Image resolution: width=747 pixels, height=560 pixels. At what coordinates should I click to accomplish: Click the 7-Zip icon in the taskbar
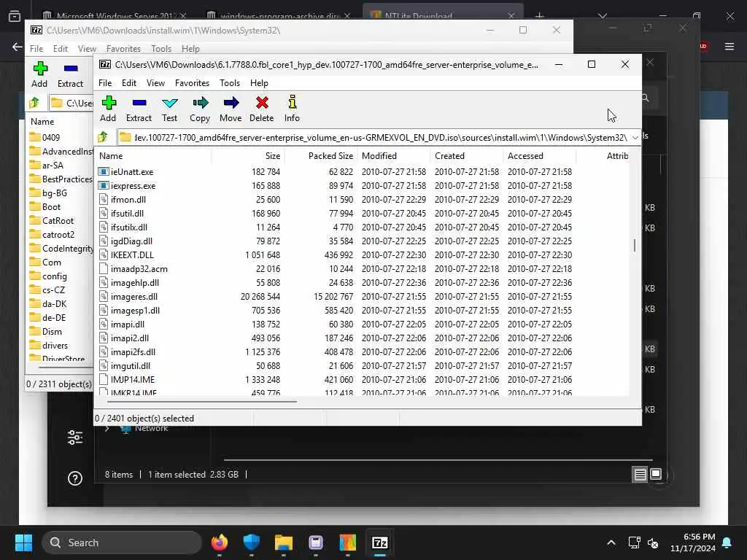coord(379,542)
